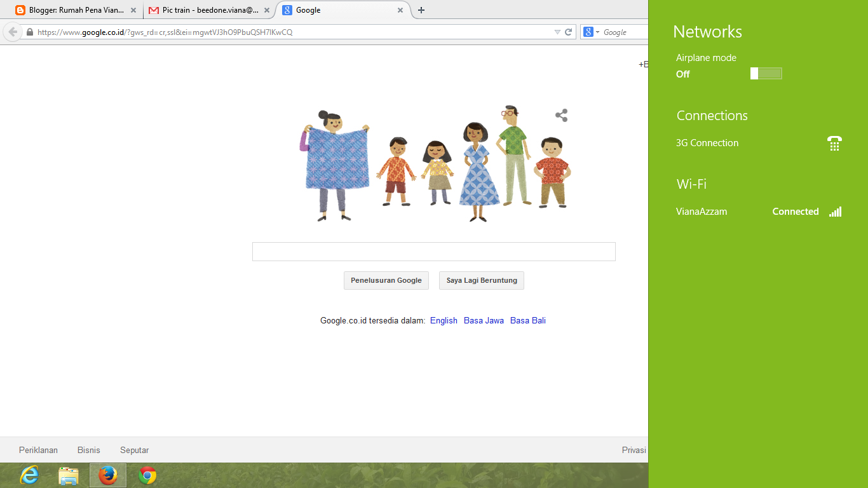This screenshot has height=488, width=868.
Task: Click the Firefox back arrow button
Action: (x=12, y=32)
